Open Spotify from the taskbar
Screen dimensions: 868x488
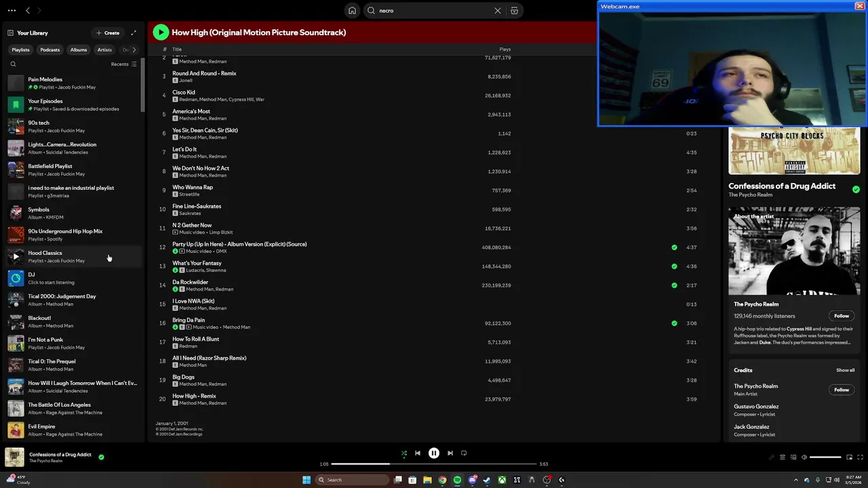tap(457, 480)
